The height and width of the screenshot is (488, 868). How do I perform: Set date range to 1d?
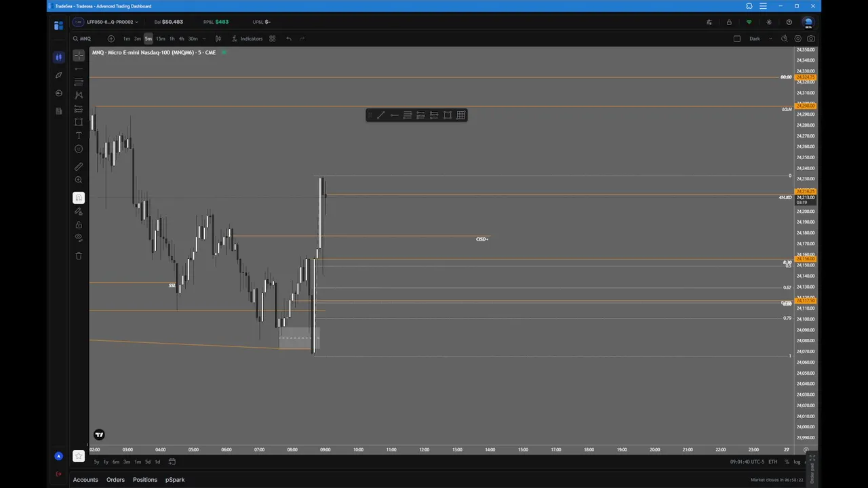[157, 462]
